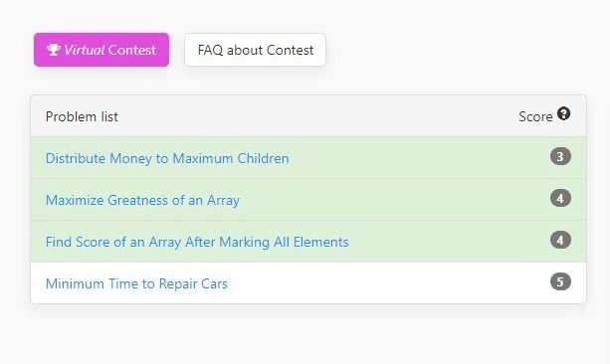Click the trophy icon on Virtual Contest
Screen dimensions: 610x364
coord(54,50)
